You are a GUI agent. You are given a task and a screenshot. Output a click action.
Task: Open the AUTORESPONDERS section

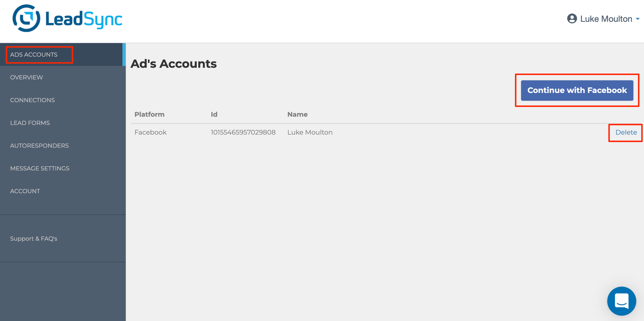39,146
